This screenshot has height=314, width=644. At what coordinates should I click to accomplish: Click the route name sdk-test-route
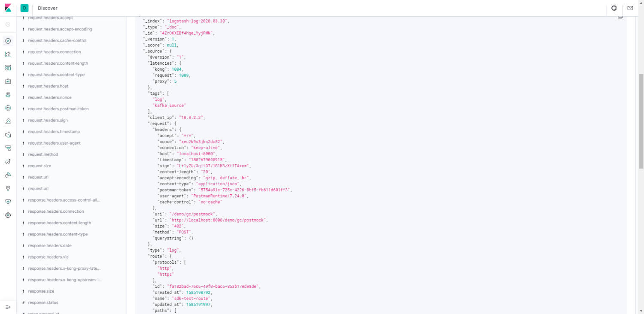(191, 298)
